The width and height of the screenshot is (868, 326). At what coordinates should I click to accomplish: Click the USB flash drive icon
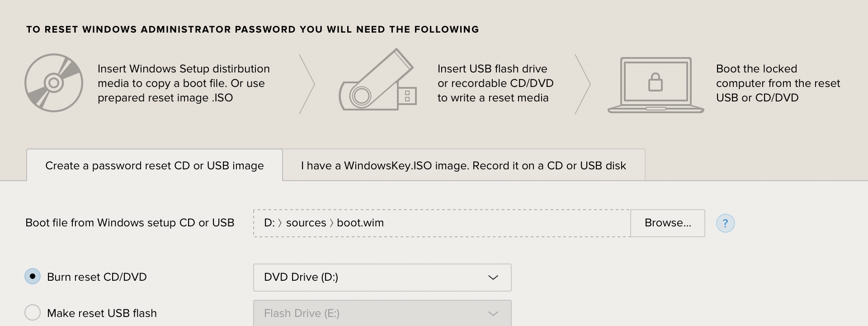click(377, 81)
